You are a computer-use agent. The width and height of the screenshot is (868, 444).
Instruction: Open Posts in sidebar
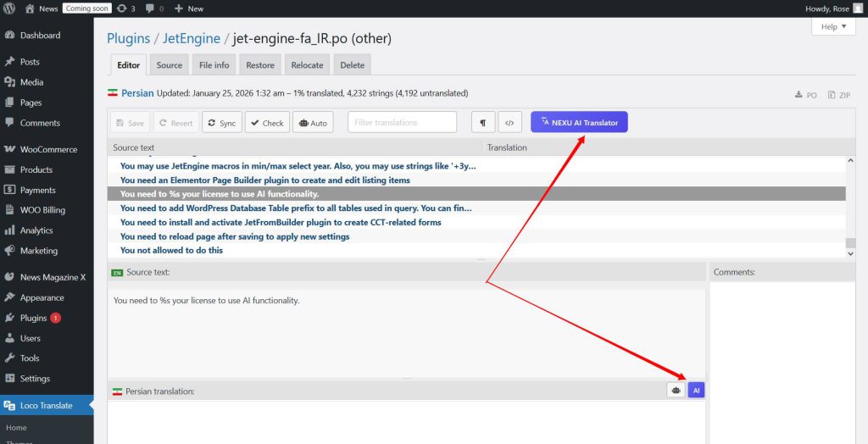click(30, 62)
